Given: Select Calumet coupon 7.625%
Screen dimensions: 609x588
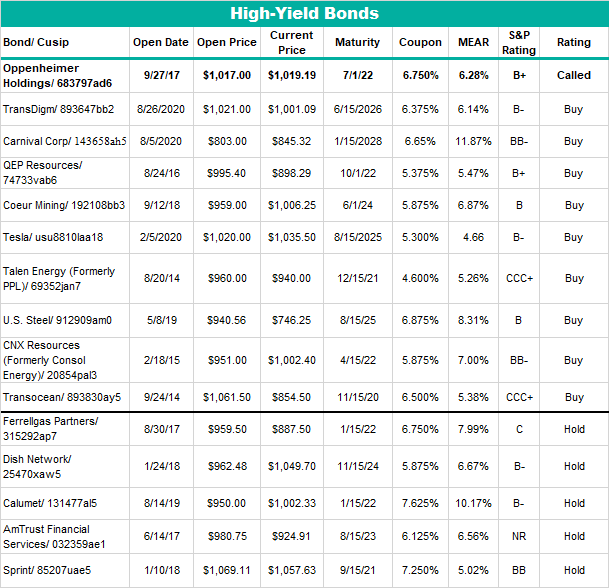Looking at the screenshot, I should (420, 503).
